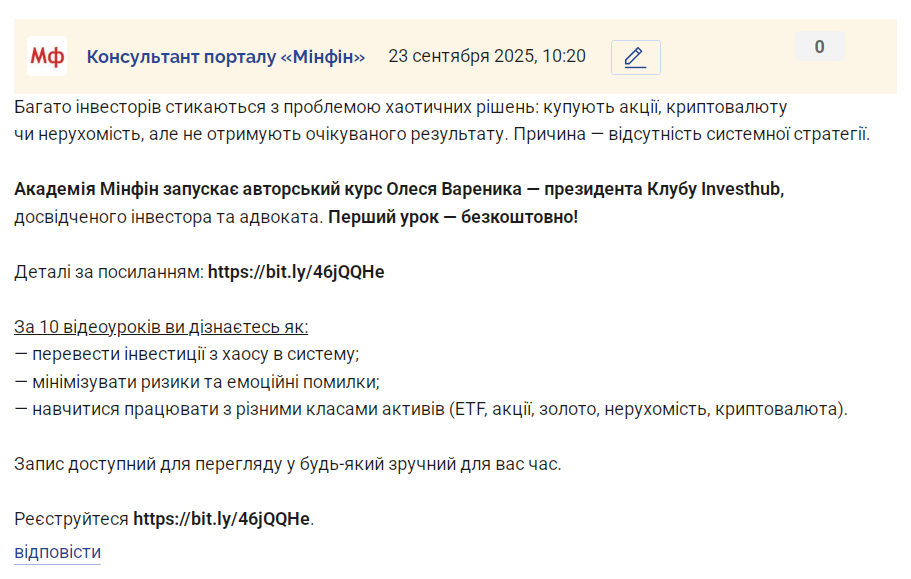Click the word Реєструйтеся
The height and width of the screenshot is (579, 911).
click(x=71, y=519)
